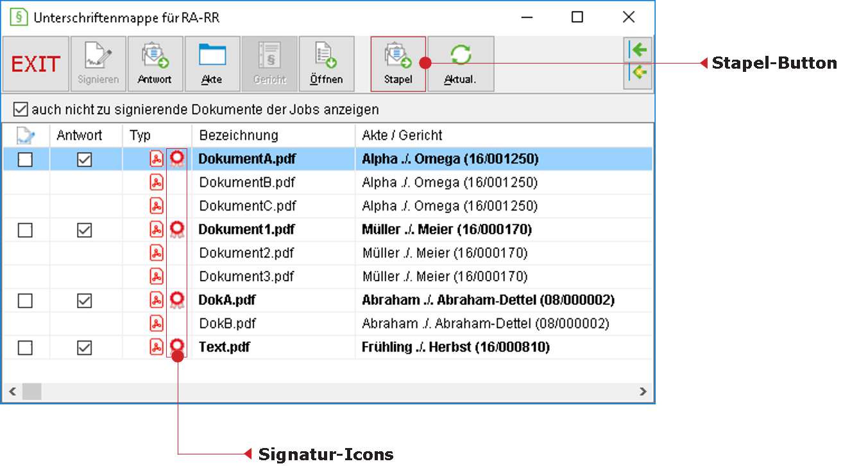
Task: Select the Text.pdf file name
Action: coord(224,347)
